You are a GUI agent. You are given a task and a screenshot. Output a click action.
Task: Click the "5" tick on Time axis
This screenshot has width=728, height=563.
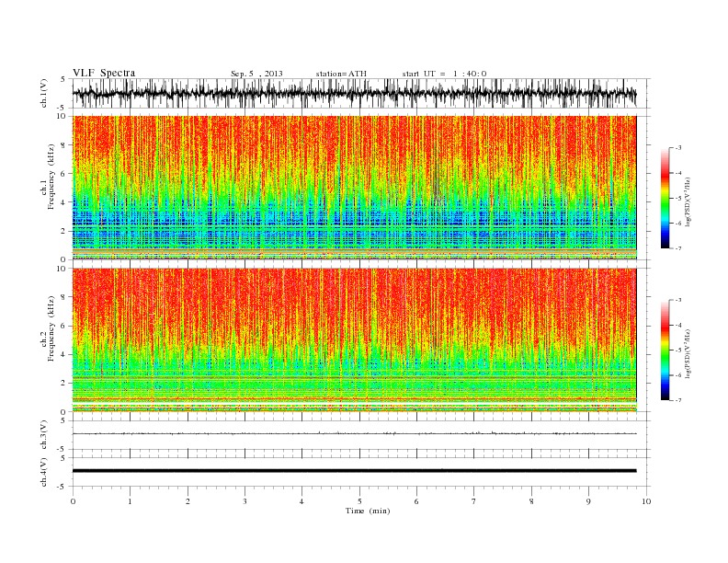pyautogui.click(x=359, y=501)
